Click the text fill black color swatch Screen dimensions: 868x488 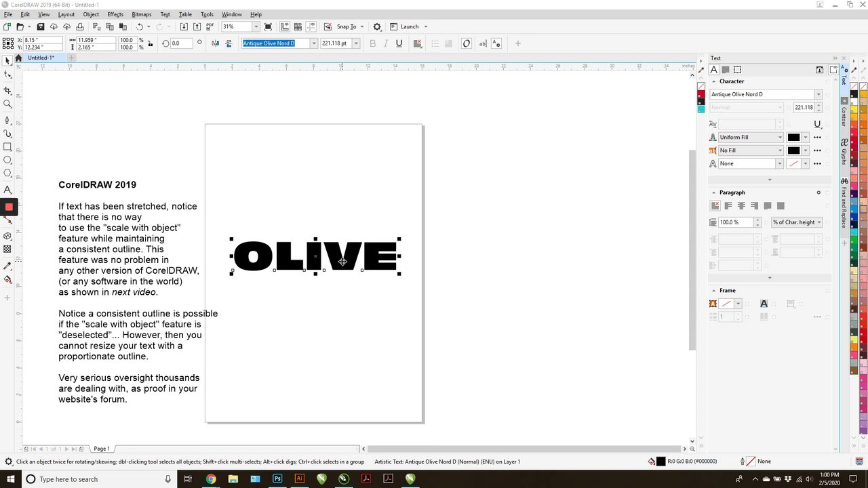coord(793,137)
